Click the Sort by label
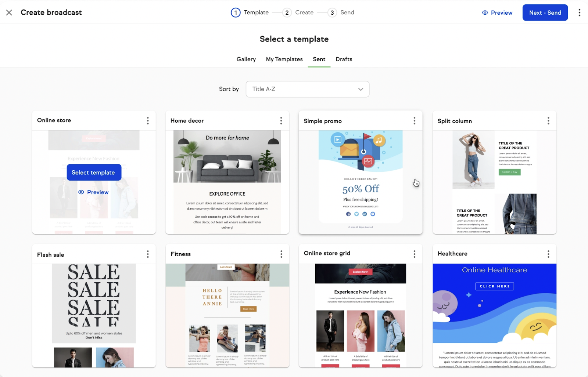The image size is (588, 377). 229,89
